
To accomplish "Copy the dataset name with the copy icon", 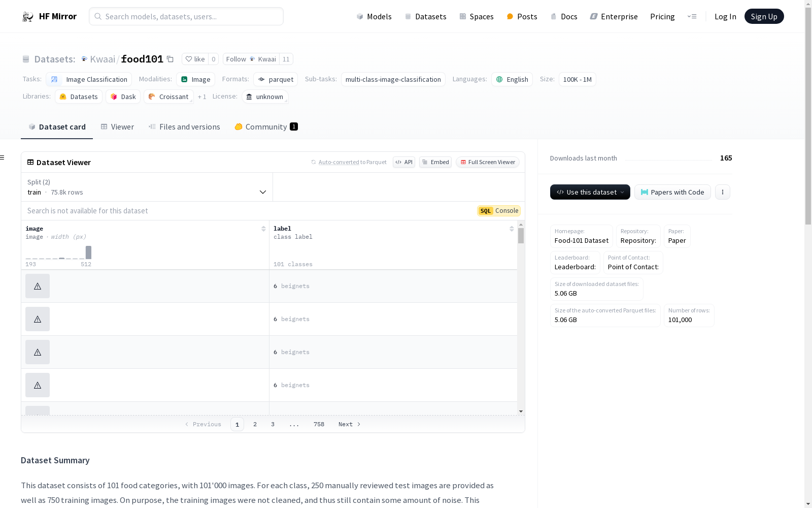I will (x=171, y=59).
